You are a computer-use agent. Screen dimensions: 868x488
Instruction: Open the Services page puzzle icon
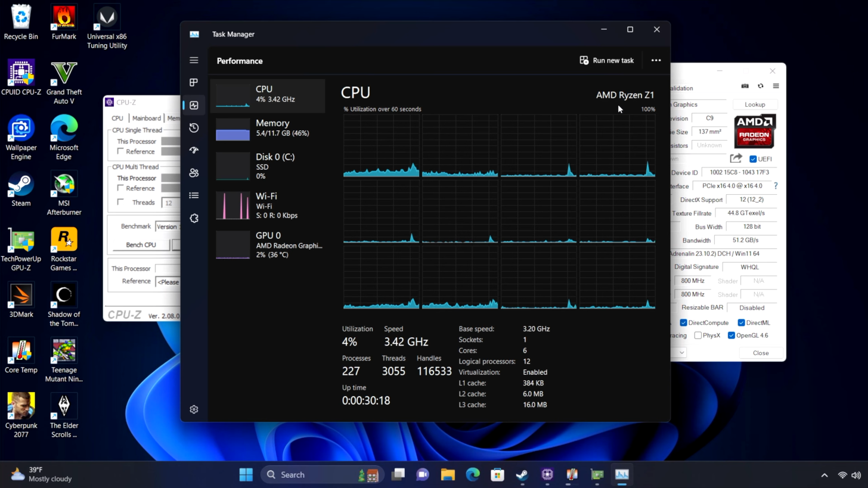click(x=194, y=218)
